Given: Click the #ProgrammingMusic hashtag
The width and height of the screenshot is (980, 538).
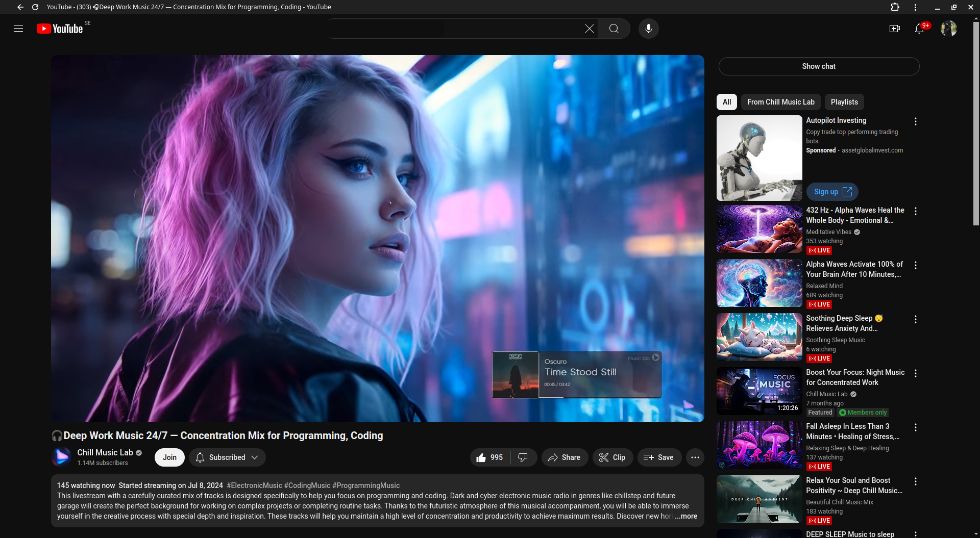Looking at the screenshot, I should point(366,485).
